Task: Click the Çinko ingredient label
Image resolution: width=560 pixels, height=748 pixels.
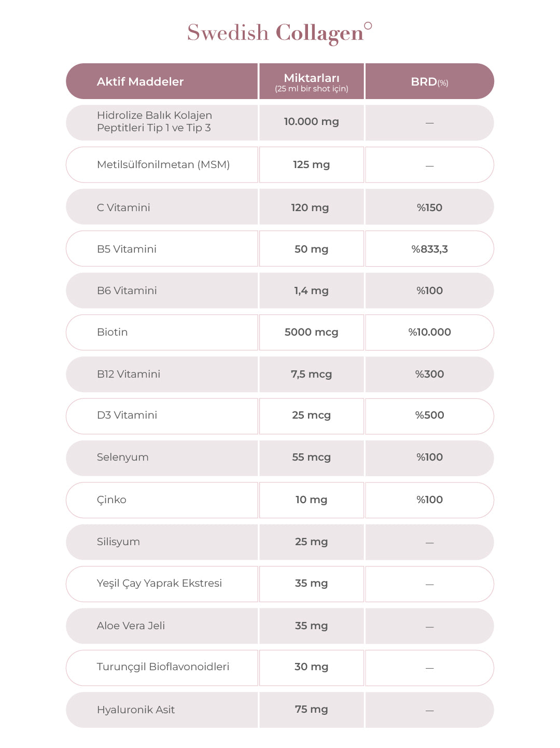Action: click(111, 500)
